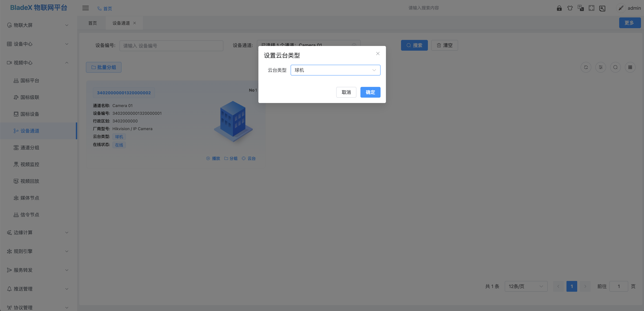644x311 pixels.
Task: Open the column settings sliders icon
Action: pos(601,67)
